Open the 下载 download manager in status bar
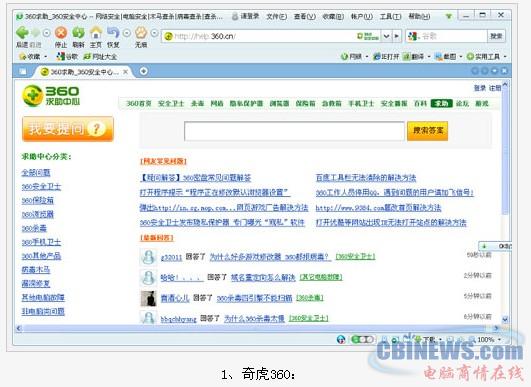This screenshot has width=531, height=387. pos(428,339)
